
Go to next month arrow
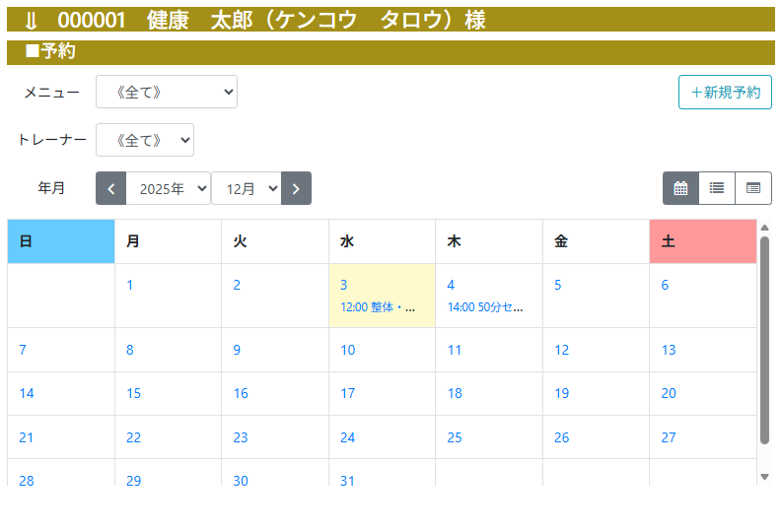pyautogui.click(x=296, y=188)
